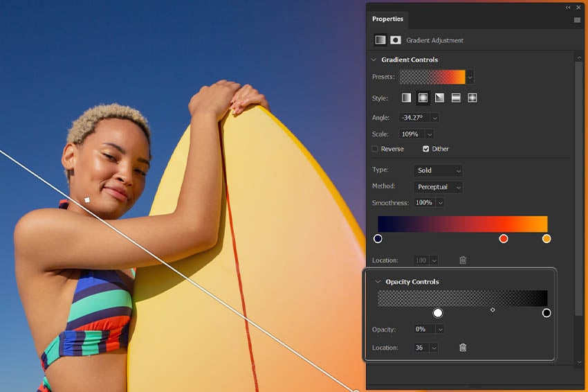Close the Properties panel
This screenshot has width=588, height=392.
click(x=578, y=8)
